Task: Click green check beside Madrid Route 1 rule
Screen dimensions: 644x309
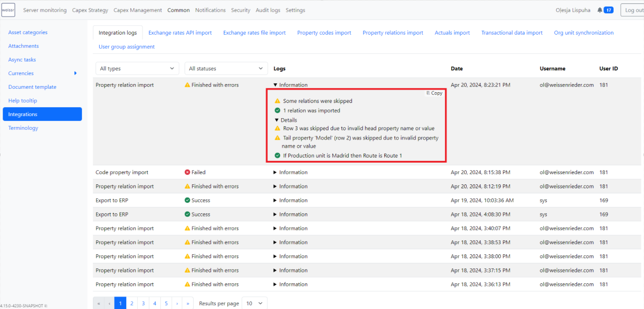Action: point(278,155)
